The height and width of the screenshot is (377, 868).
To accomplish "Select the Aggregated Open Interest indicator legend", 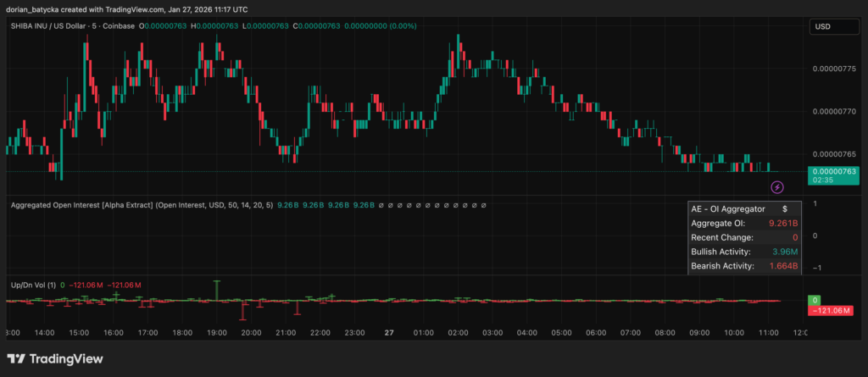I will [141, 205].
